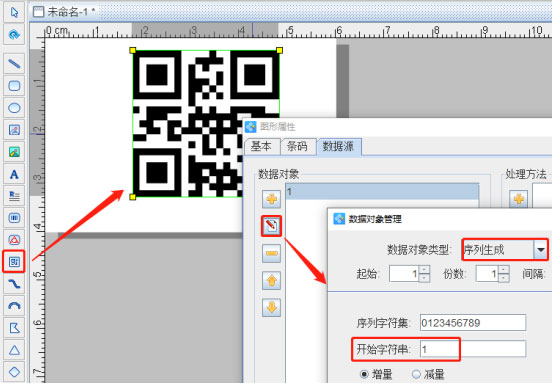554x384 pixels.
Task: Click the 开始字符串 input field
Action: (x=473, y=349)
